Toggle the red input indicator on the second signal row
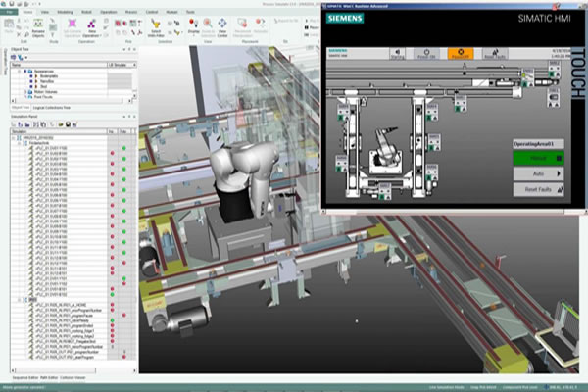The width and height of the screenshot is (588, 392). (112, 153)
